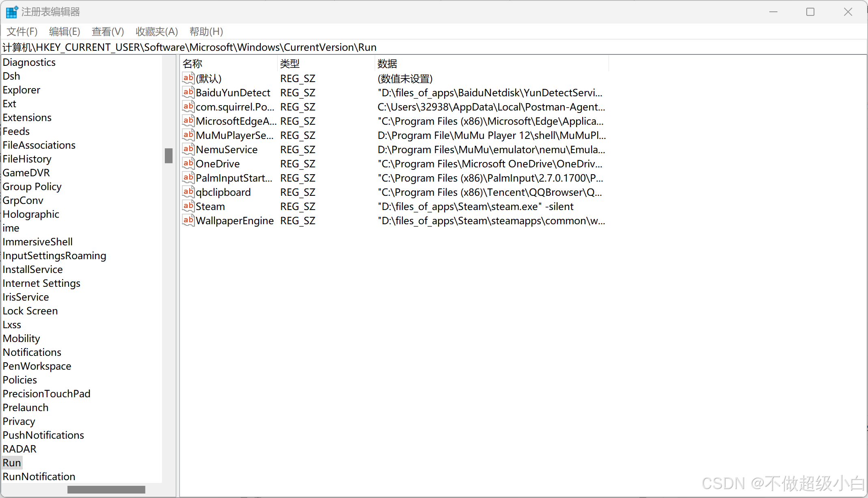
Task: Click the string value icon beside Steam
Action: click(x=188, y=206)
